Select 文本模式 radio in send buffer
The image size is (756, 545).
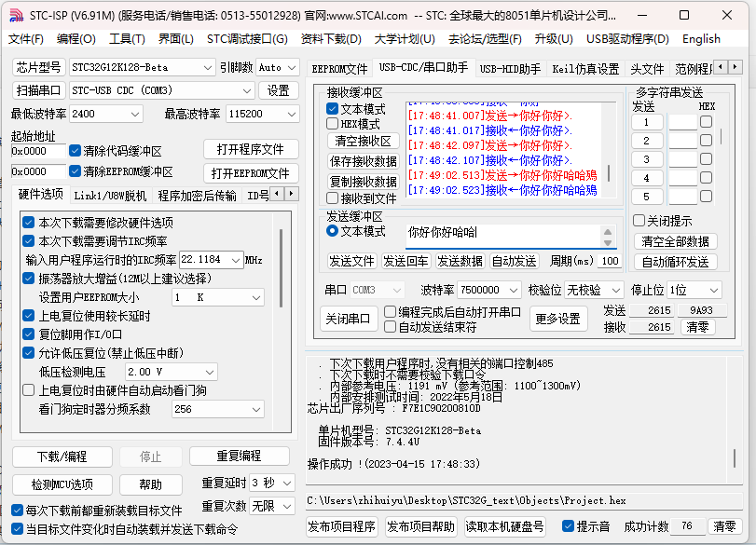coord(332,231)
